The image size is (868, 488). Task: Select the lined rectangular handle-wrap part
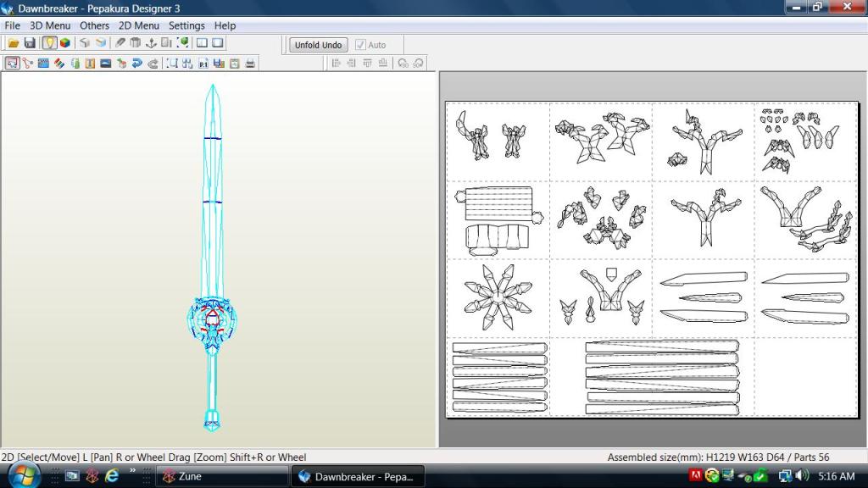click(498, 203)
